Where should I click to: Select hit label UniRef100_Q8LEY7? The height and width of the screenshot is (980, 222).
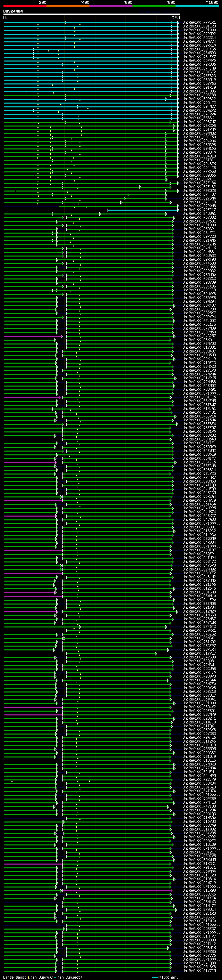(199, 57)
